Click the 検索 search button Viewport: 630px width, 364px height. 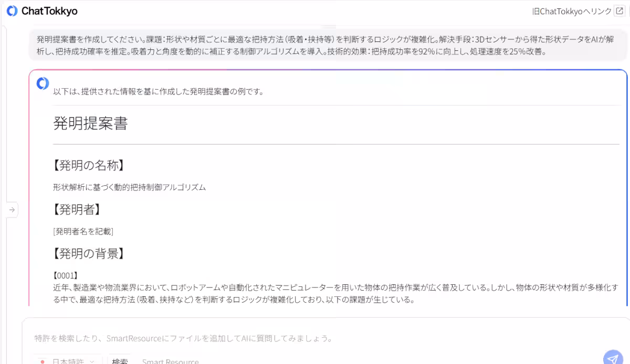[120, 361]
